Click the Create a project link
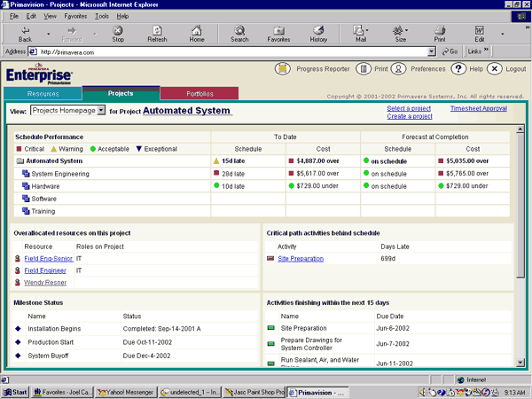Viewport: 532px width, 399px height. (410, 116)
